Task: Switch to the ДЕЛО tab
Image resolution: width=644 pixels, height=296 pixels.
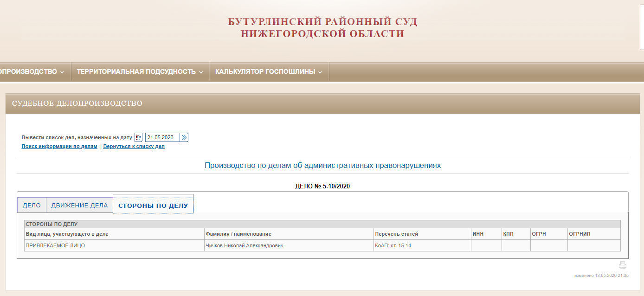Action: (32, 205)
